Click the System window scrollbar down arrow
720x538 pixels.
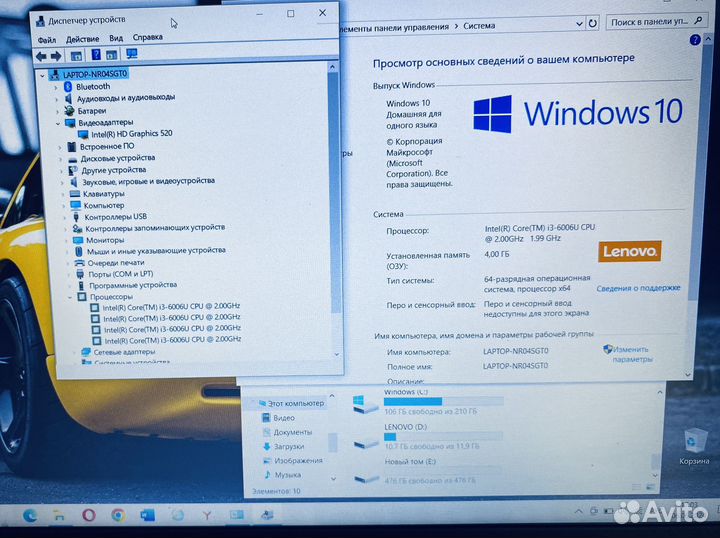(688, 375)
